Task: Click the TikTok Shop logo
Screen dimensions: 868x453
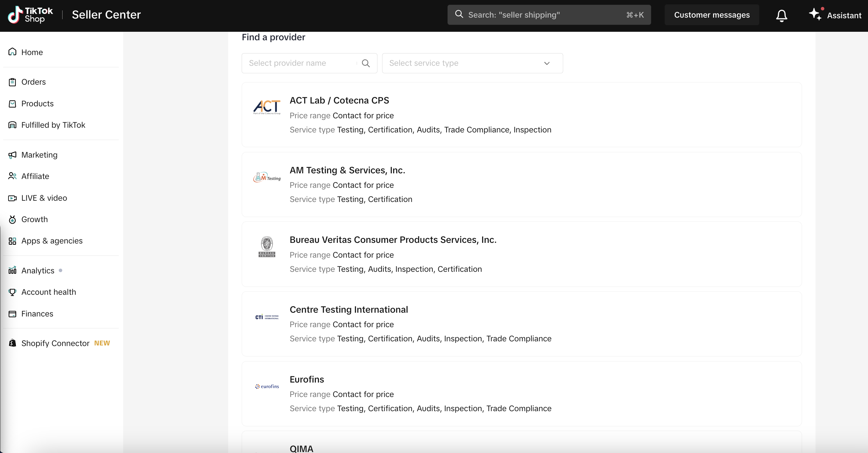Action: pyautogui.click(x=30, y=15)
